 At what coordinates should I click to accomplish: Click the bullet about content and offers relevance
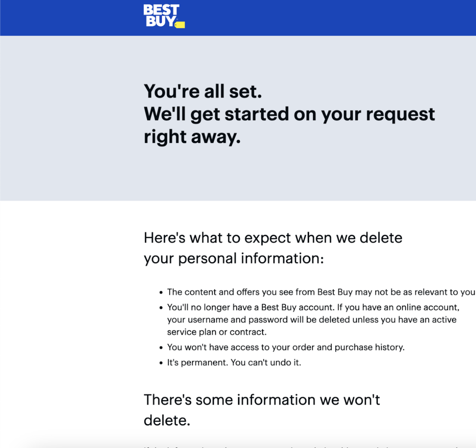pyautogui.click(x=321, y=292)
